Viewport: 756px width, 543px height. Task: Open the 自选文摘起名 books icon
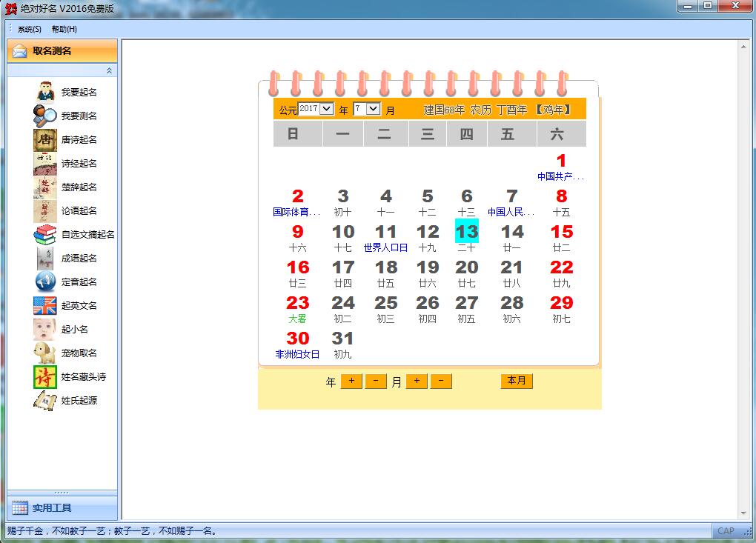click(45, 234)
